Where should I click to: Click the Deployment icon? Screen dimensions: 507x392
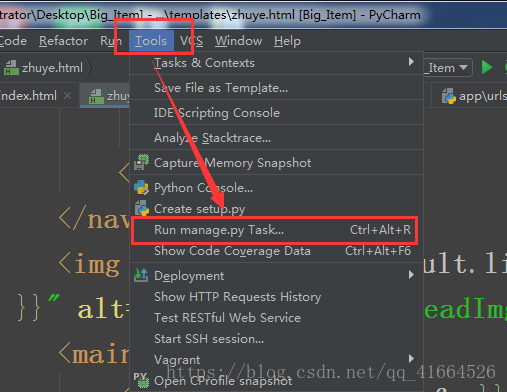[x=141, y=275]
